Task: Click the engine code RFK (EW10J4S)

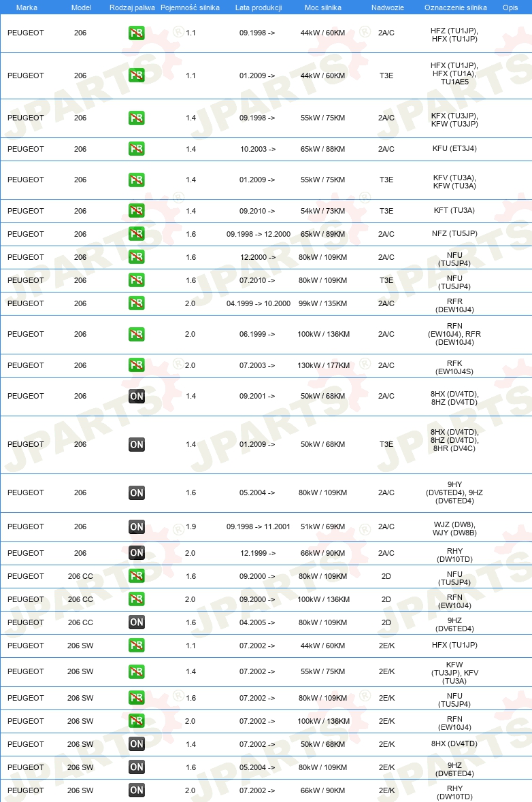Action: [x=454, y=367]
